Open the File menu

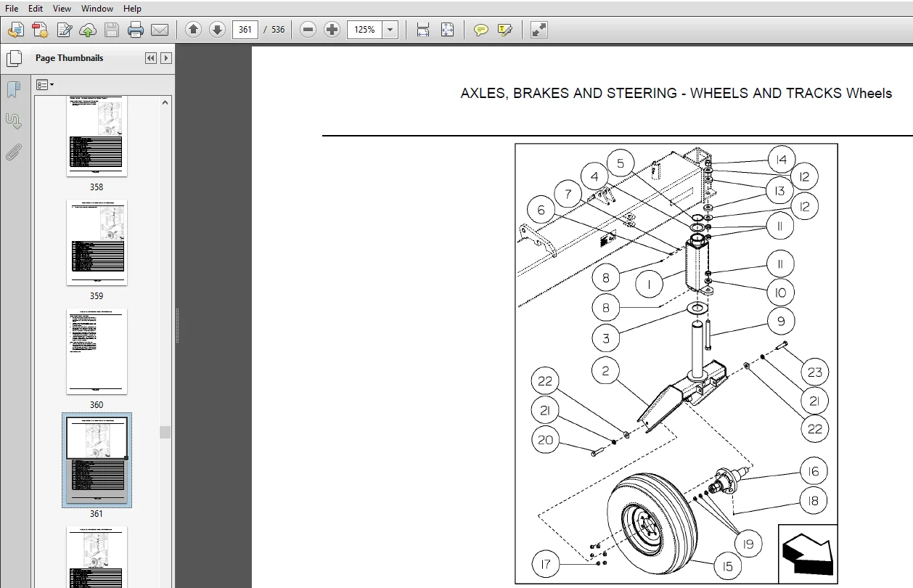coord(12,9)
